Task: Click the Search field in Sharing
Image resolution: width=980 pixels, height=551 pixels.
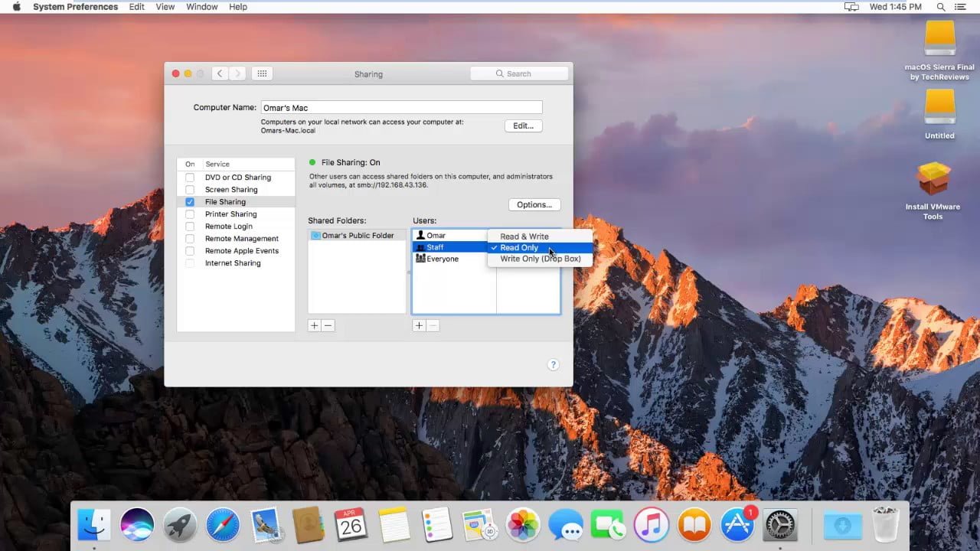Action: click(x=520, y=73)
